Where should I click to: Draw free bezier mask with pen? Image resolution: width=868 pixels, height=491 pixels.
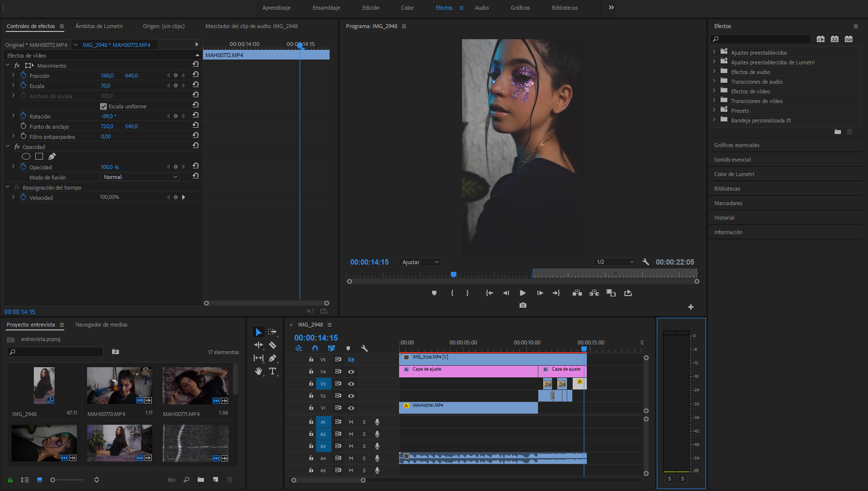pos(52,156)
